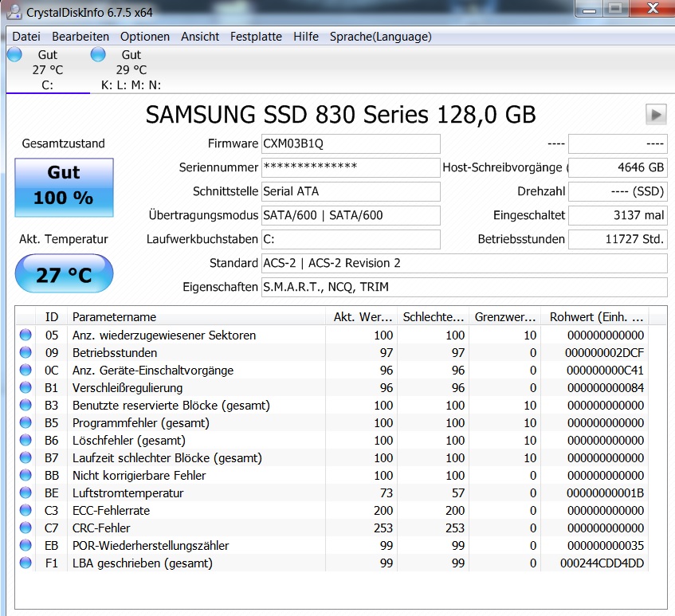Click the blue status orb for the 29 °C drive
675x616 pixels.
(x=98, y=55)
